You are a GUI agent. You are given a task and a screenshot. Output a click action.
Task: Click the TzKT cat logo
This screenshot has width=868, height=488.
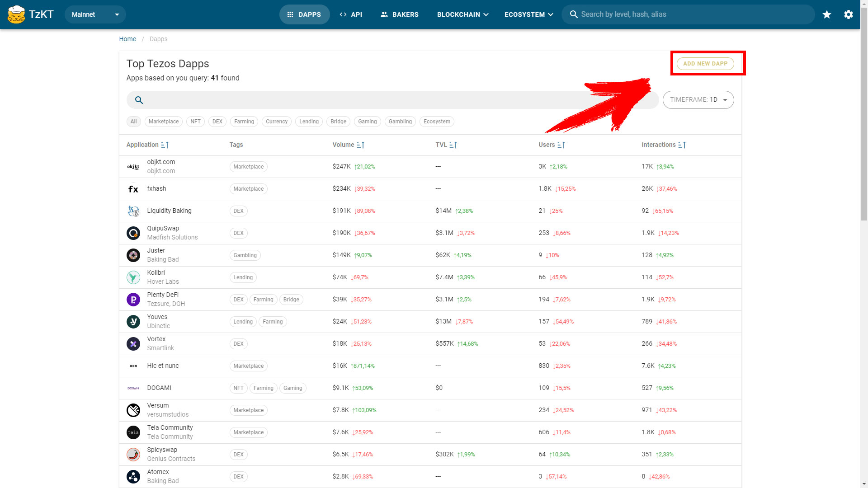pos(16,14)
